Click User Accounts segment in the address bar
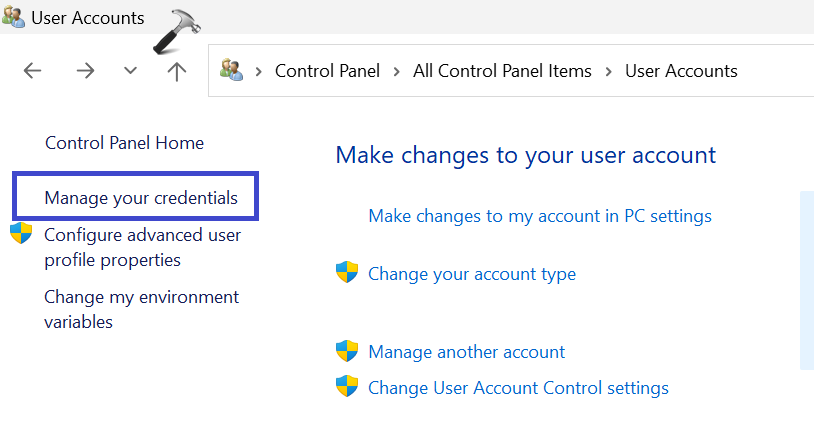 tap(681, 71)
